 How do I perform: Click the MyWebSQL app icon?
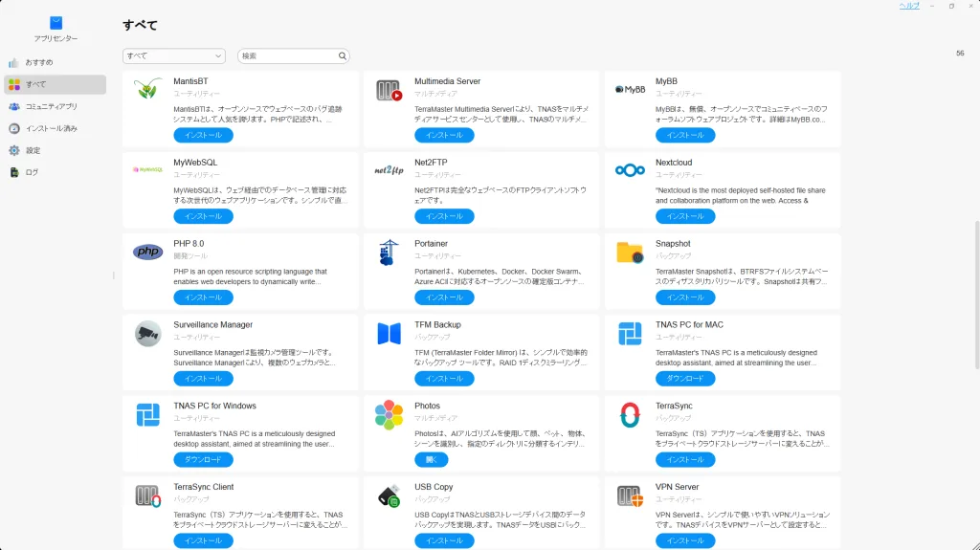(147, 169)
